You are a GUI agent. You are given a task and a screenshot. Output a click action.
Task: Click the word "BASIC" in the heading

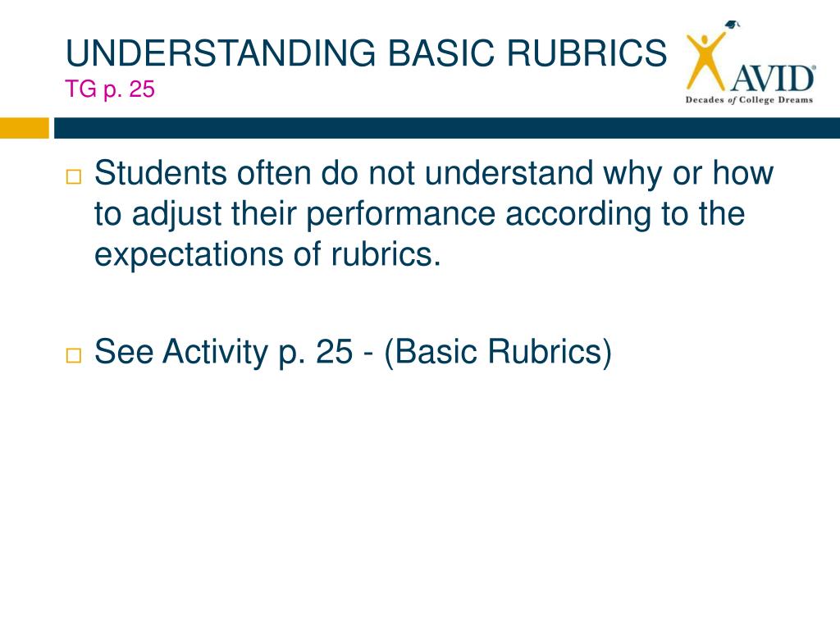tap(441, 53)
